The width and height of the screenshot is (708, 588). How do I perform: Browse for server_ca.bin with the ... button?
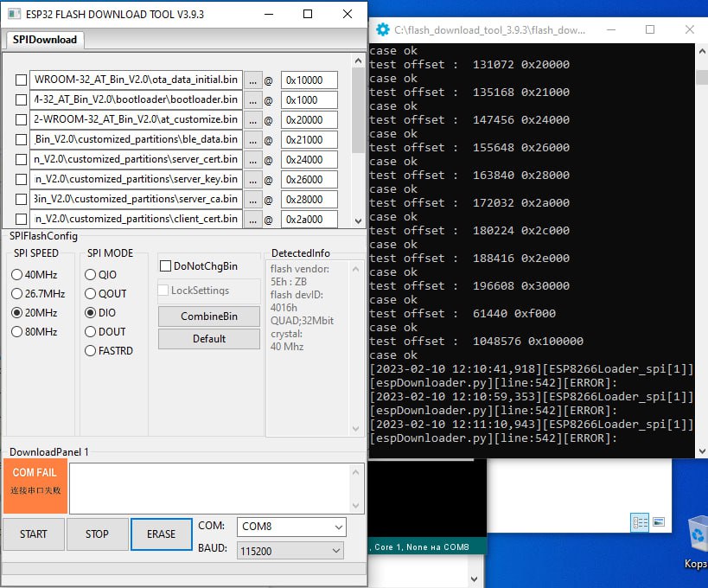point(252,200)
